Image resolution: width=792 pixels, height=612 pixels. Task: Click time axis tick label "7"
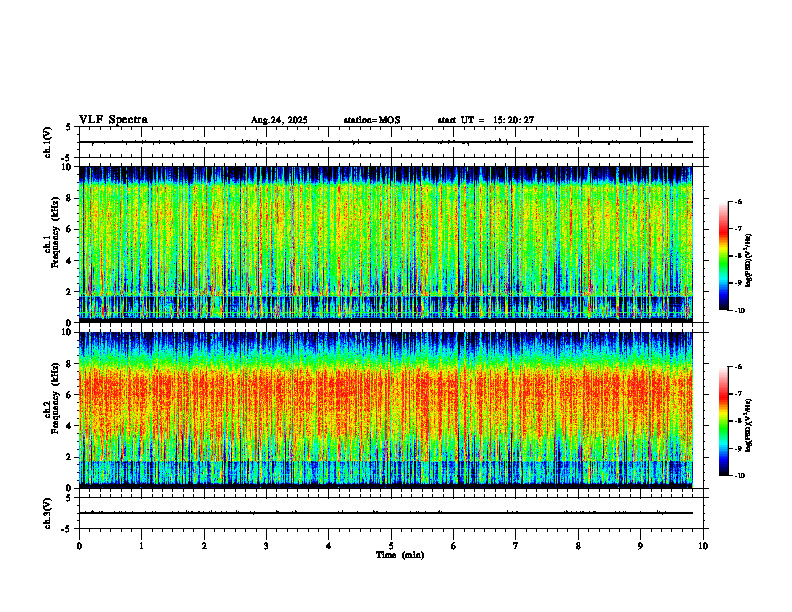tap(516, 546)
